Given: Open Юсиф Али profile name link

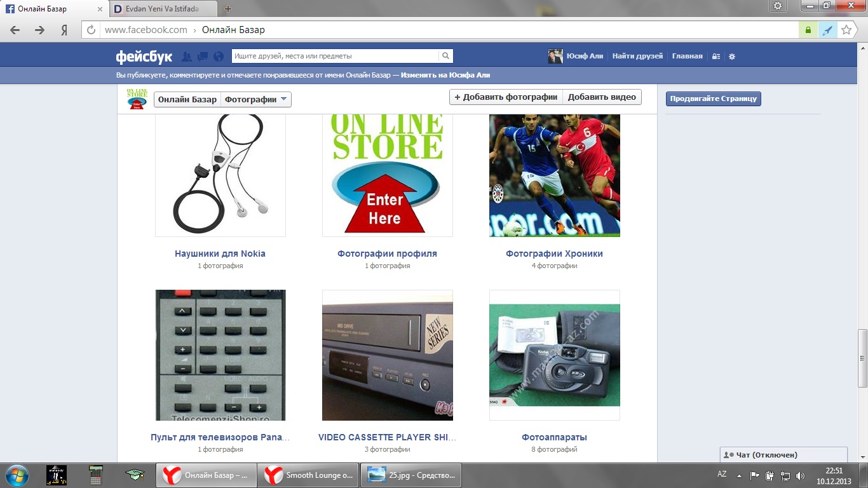Looking at the screenshot, I should click(585, 57).
